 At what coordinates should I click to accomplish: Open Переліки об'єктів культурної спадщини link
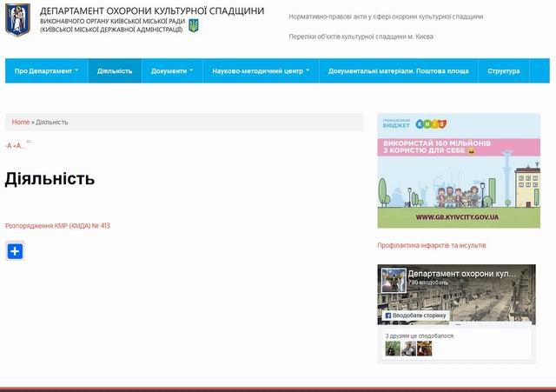tap(361, 37)
